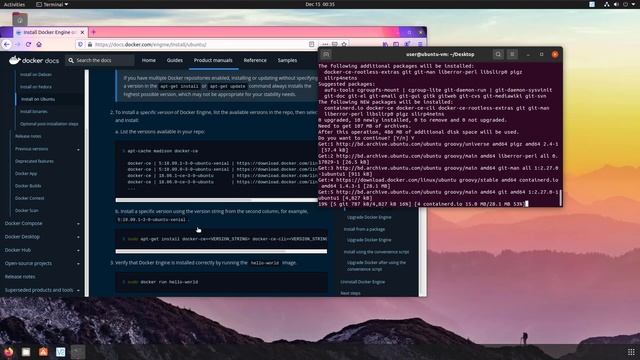Go back in the Firefox browser
This screenshot has width=640, height=360.
pos(7,44)
